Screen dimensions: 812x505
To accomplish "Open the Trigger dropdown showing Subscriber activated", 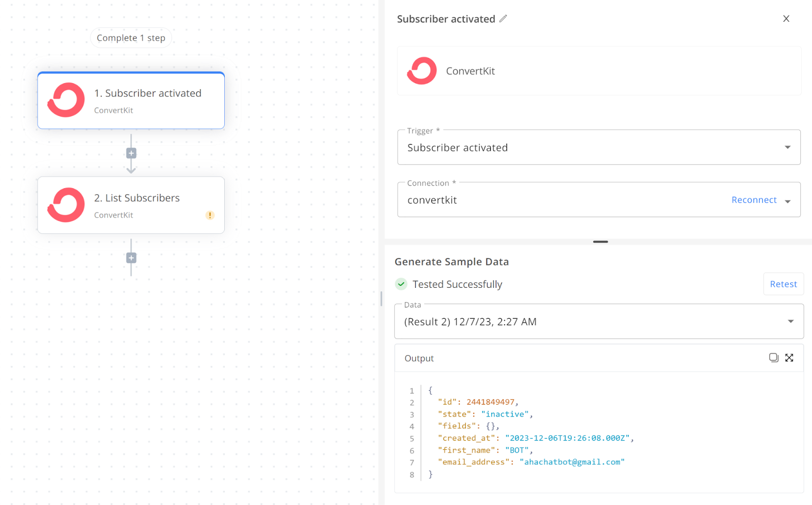I will 599,147.
